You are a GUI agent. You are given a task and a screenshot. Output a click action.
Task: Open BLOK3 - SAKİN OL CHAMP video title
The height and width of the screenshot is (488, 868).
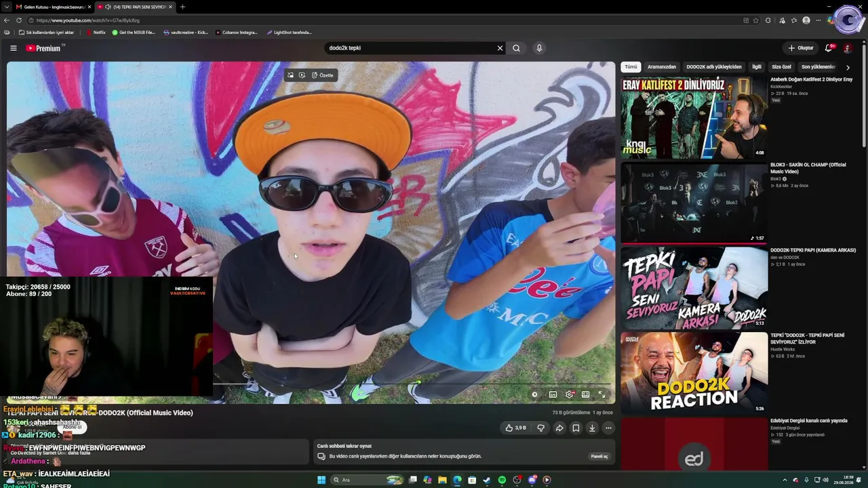(808, 168)
